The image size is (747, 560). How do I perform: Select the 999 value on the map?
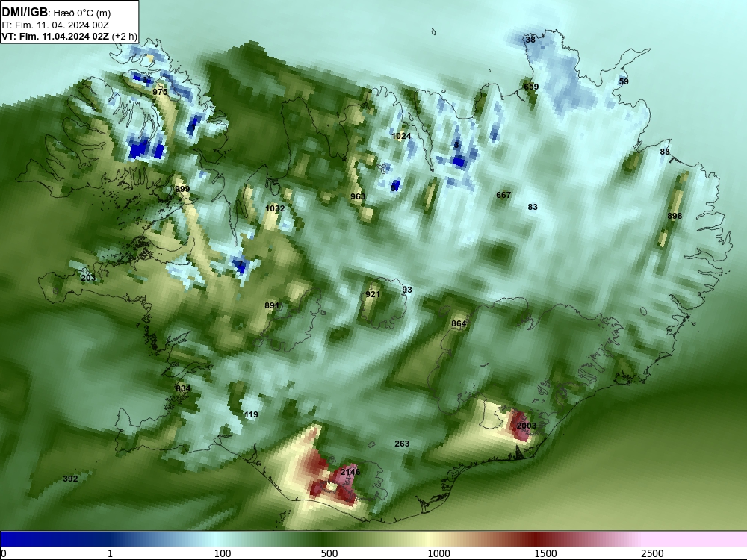182,189
